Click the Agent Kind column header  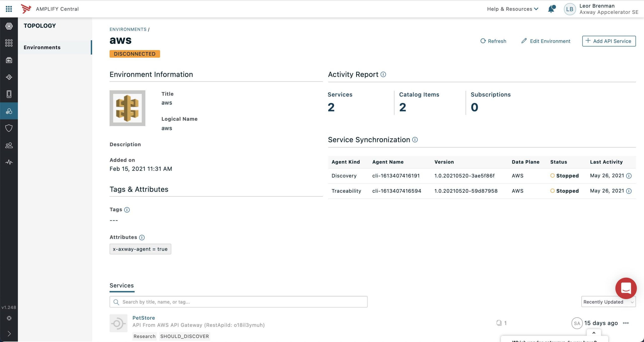tap(346, 162)
